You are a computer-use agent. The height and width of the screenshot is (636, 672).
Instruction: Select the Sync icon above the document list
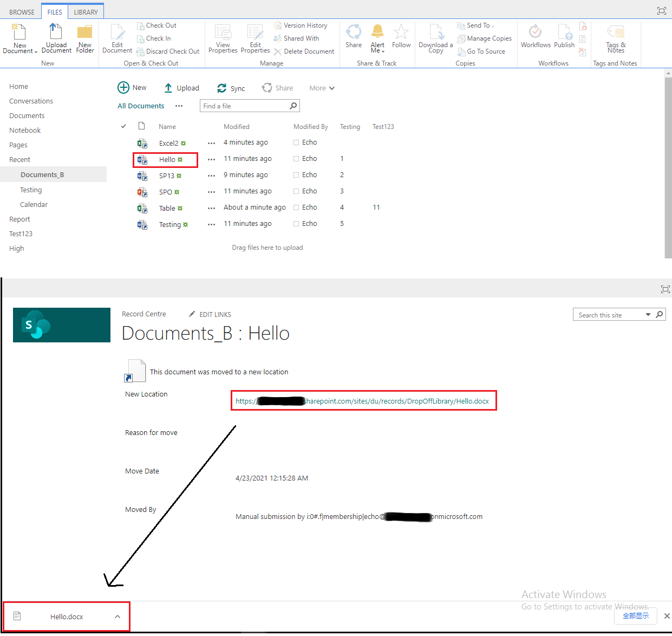point(222,87)
